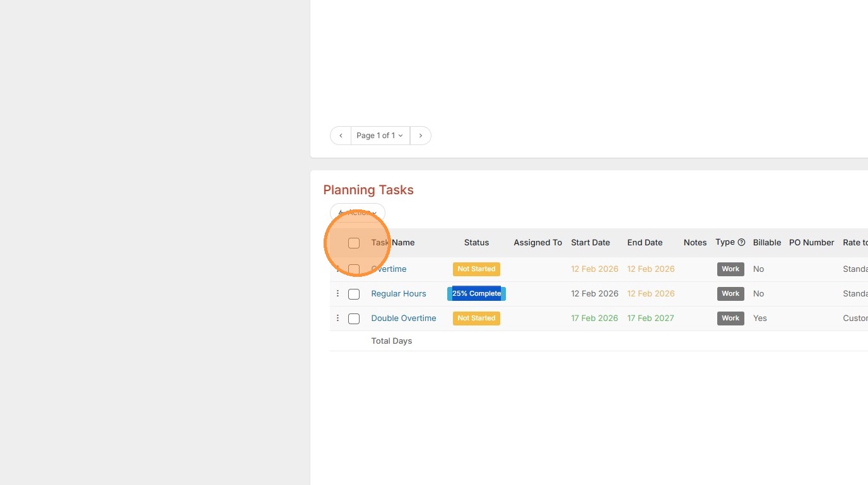Click the Work type badge for Regular Hours
The image size is (868, 485).
[x=730, y=294]
